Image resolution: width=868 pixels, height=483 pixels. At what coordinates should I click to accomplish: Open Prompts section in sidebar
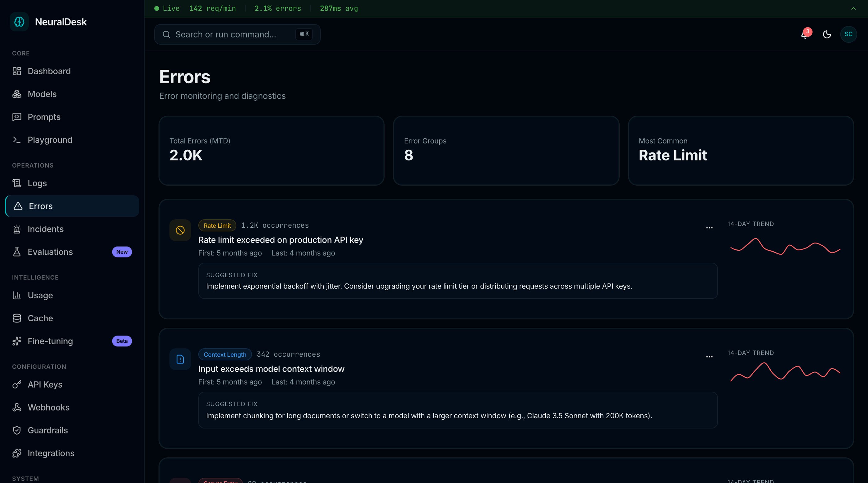coord(72,117)
